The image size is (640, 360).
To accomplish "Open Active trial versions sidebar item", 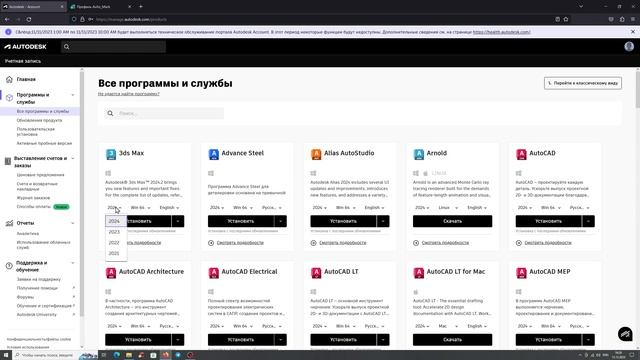I will click(x=44, y=143).
